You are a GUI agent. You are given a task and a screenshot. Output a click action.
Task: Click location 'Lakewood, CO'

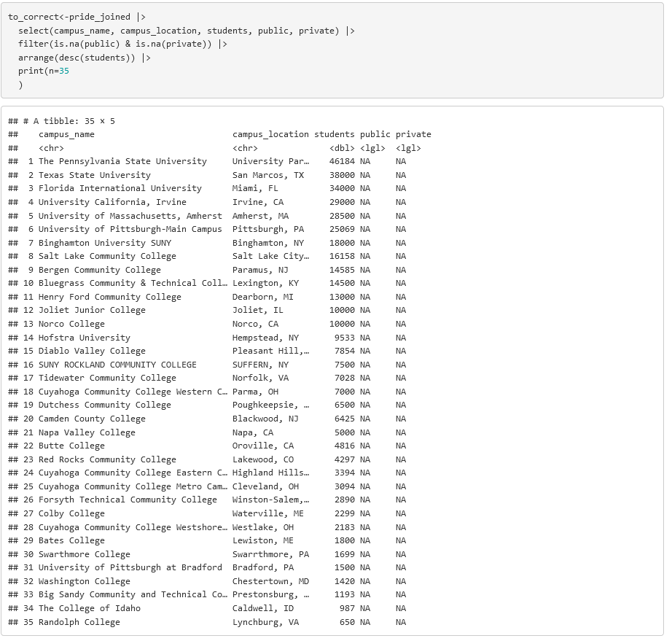coord(262,459)
